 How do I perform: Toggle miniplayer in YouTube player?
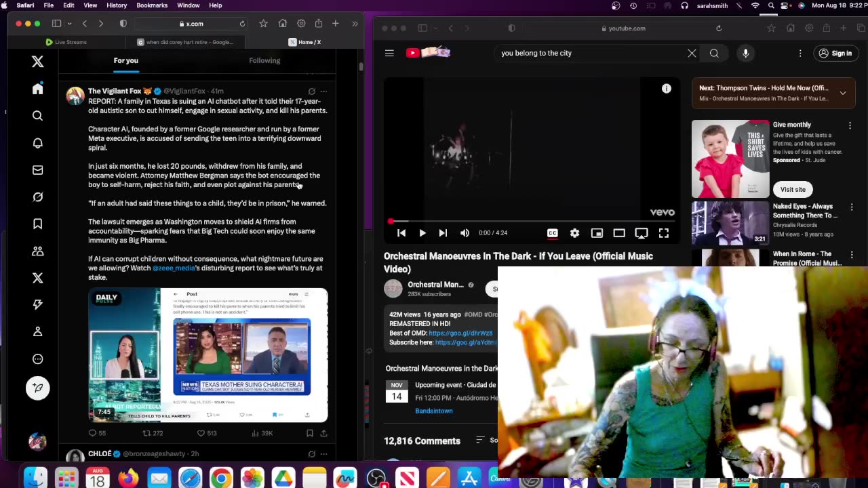(597, 233)
